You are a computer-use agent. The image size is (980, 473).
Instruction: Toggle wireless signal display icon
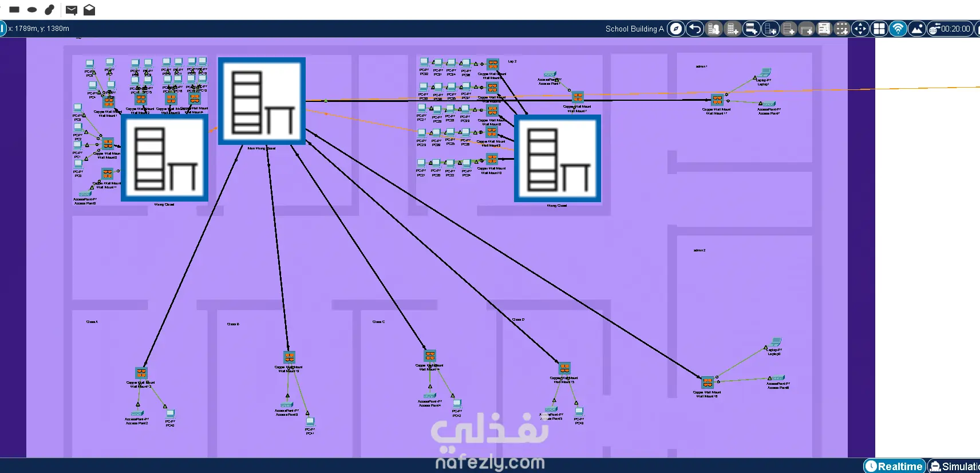click(898, 29)
